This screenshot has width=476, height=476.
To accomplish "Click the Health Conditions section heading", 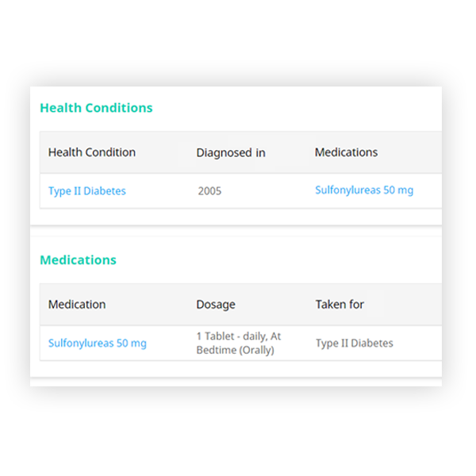I will 96,108.
